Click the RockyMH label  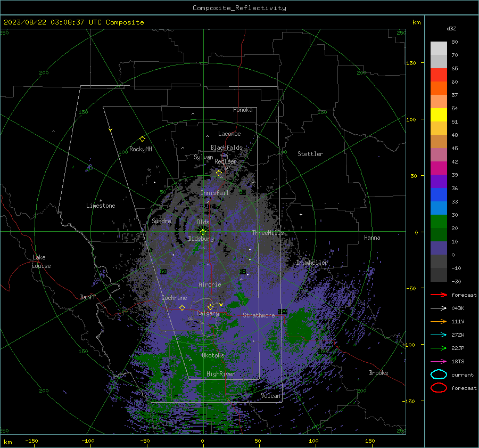141,149
